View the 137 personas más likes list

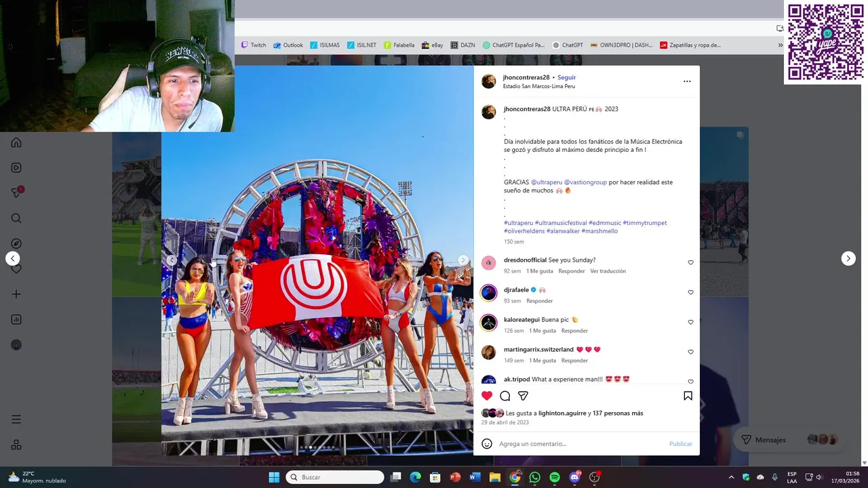point(618,413)
